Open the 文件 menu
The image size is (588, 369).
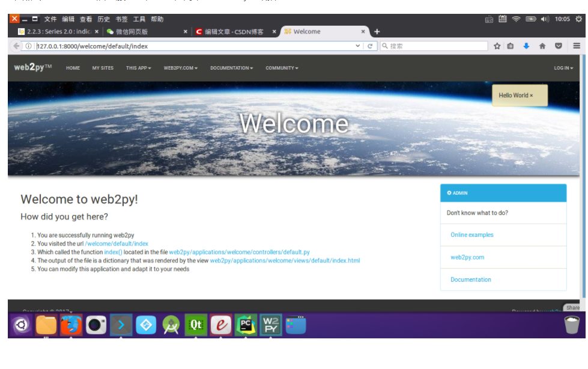(x=50, y=19)
